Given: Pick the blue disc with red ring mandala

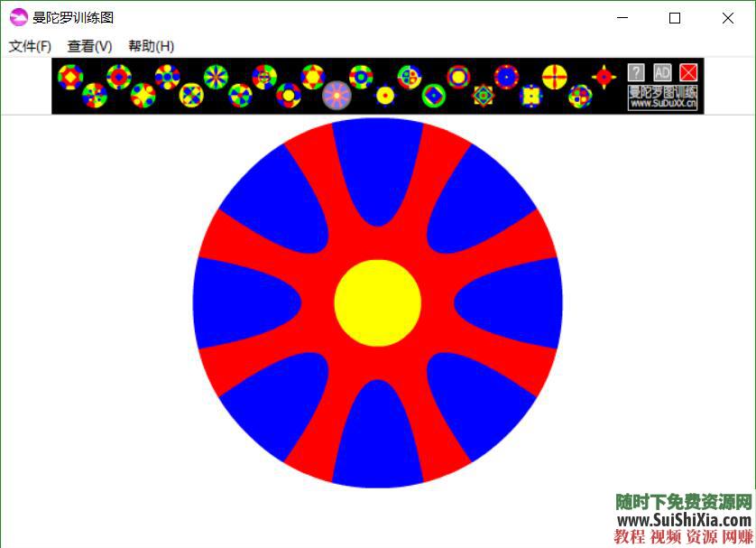Looking at the screenshot, I should [x=506, y=77].
